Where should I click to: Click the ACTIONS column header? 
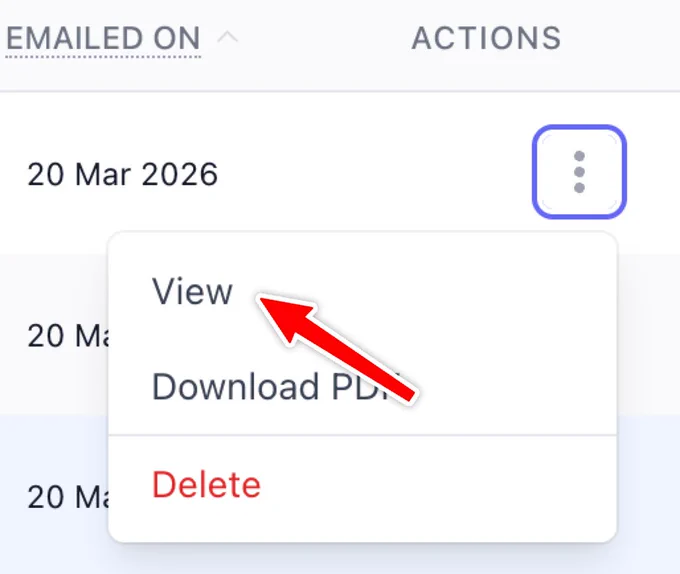pyautogui.click(x=486, y=38)
